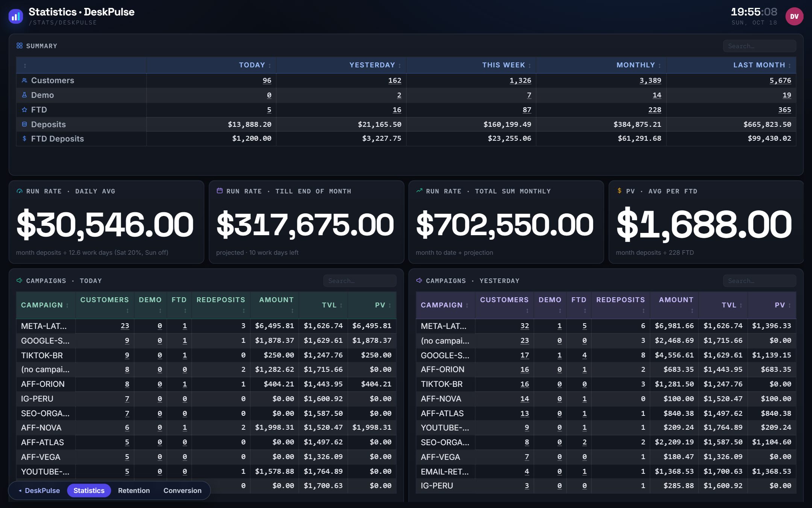
Task: Open monthly FTD value 228
Action: (x=654, y=110)
